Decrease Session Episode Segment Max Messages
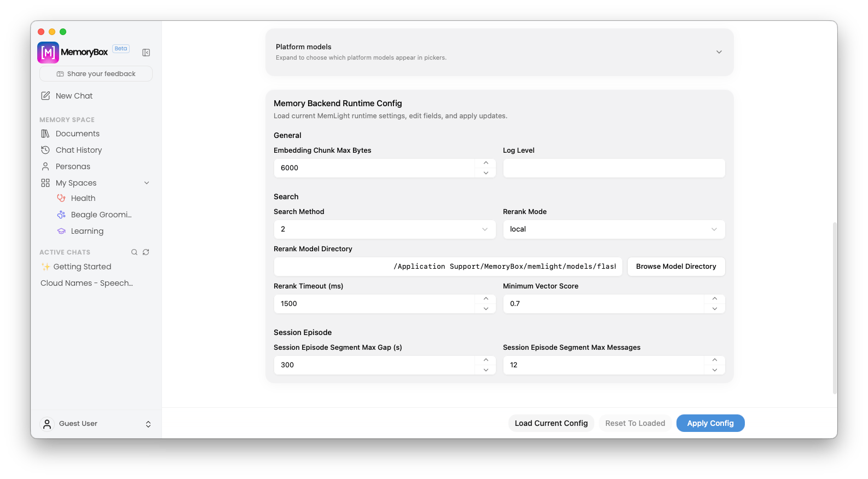Image resolution: width=868 pixels, height=479 pixels. [715, 370]
